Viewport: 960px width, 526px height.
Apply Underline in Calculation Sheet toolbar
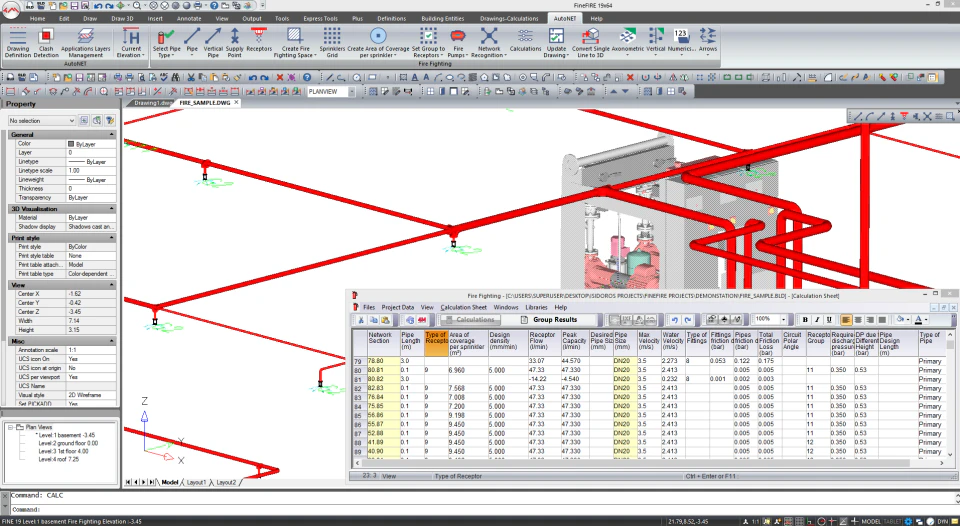point(829,320)
